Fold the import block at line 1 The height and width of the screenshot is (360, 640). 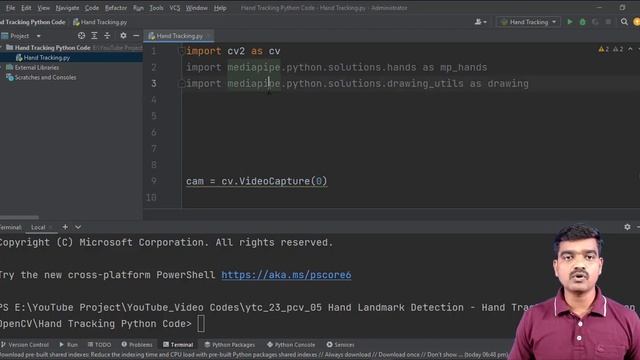(x=181, y=51)
